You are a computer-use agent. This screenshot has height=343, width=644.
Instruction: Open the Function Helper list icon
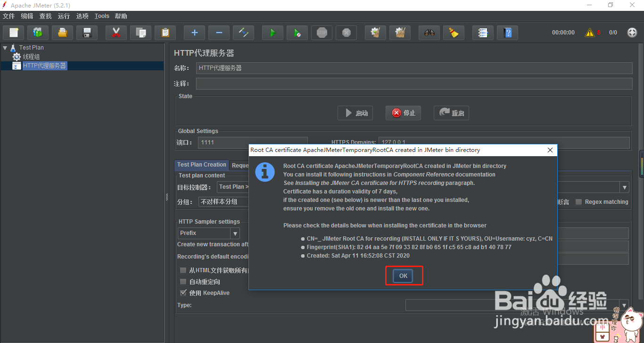(483, 33)
